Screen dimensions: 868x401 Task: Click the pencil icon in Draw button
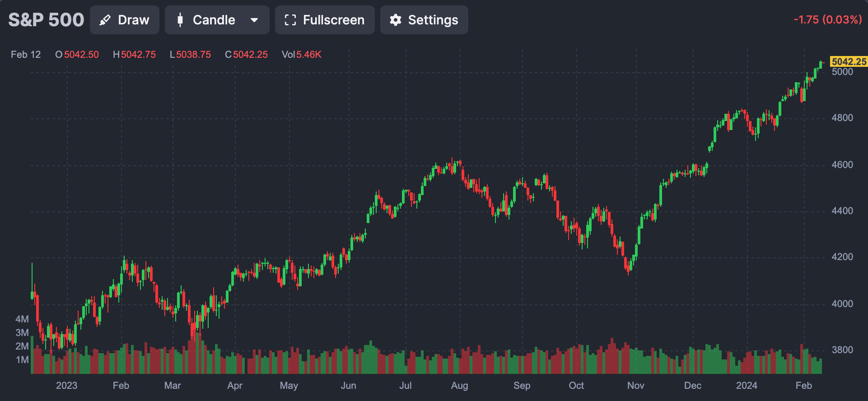[105, 20]
